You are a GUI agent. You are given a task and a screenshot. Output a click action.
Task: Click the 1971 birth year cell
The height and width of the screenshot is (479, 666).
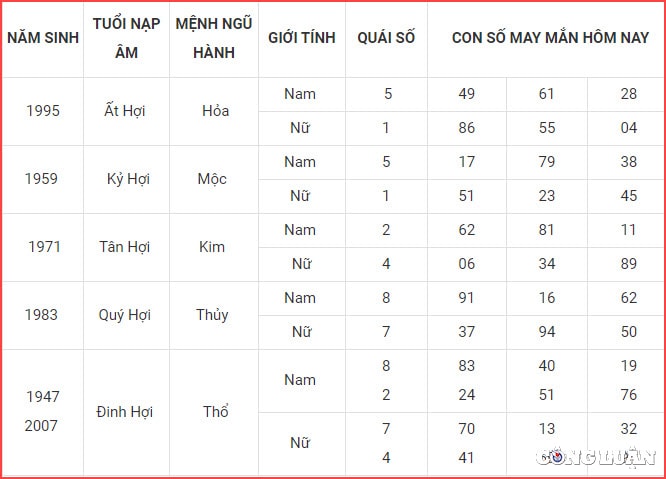point(44,247)
